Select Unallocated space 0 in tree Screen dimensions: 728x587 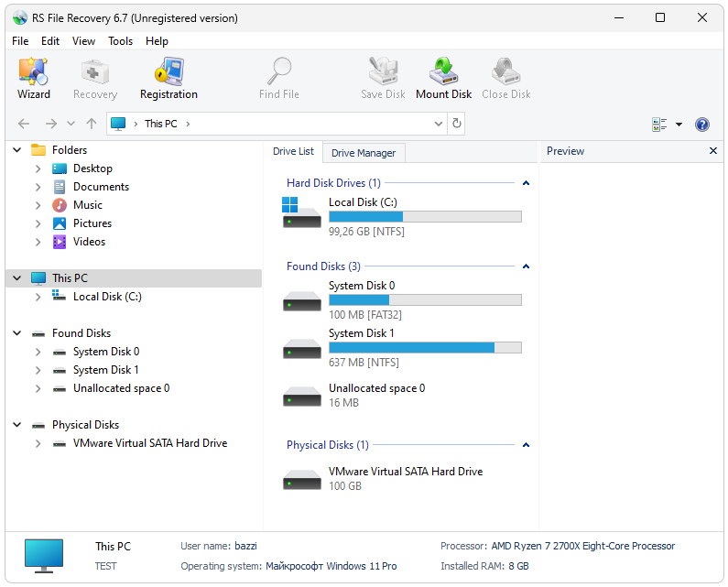121,388
